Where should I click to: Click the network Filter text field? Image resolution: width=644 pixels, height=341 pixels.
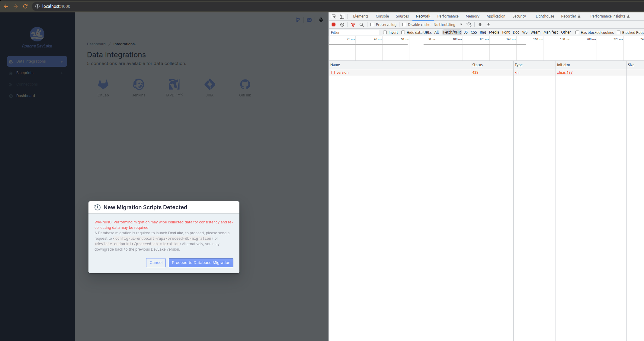tap(354, 32)
